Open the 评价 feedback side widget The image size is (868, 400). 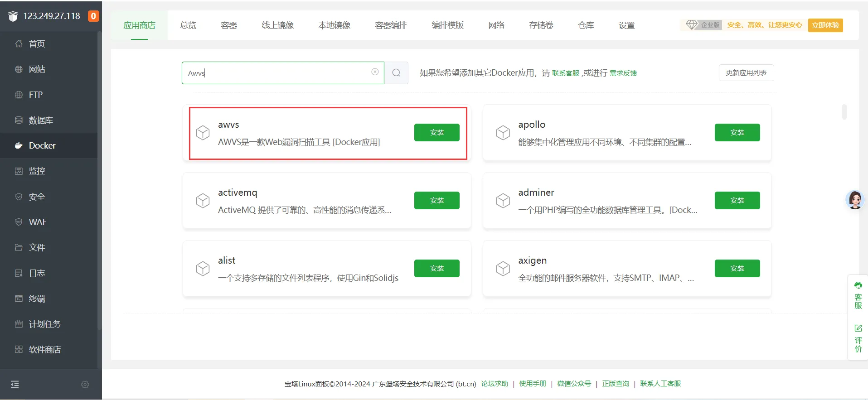[858, 338]
